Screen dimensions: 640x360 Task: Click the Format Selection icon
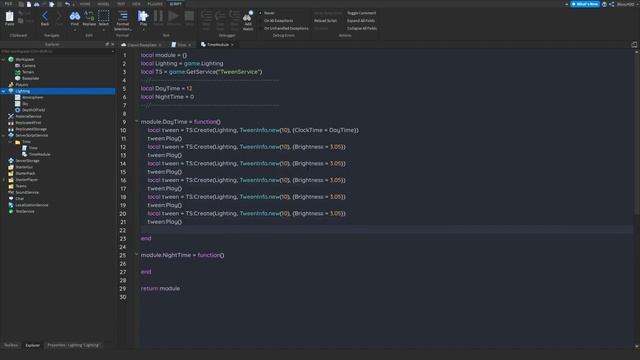click(122, 20)
